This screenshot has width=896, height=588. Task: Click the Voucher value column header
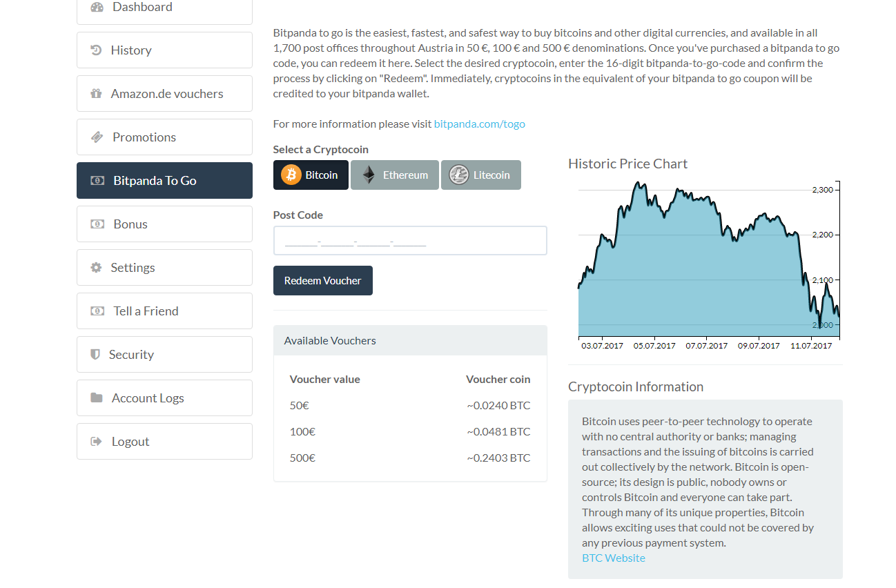[x=325, y=380]
